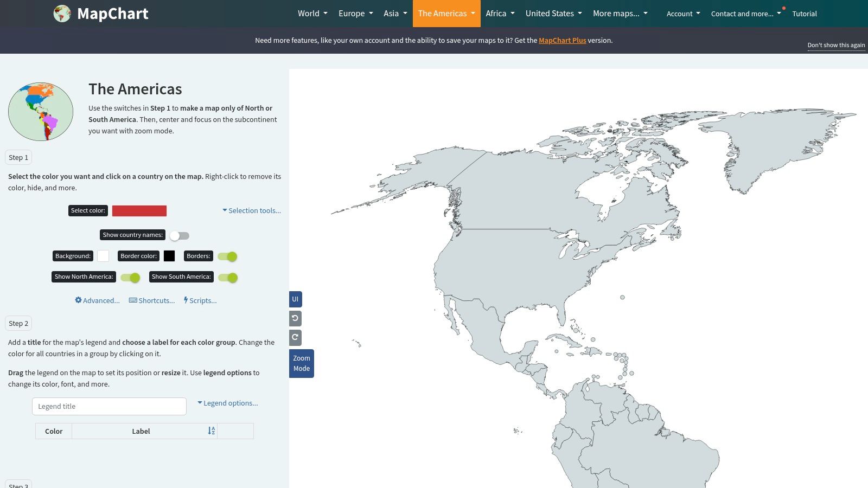Open Scripts with lightning bolt icon
The height and width of the screenshot is (488, 868).
[x=200, y=300]
